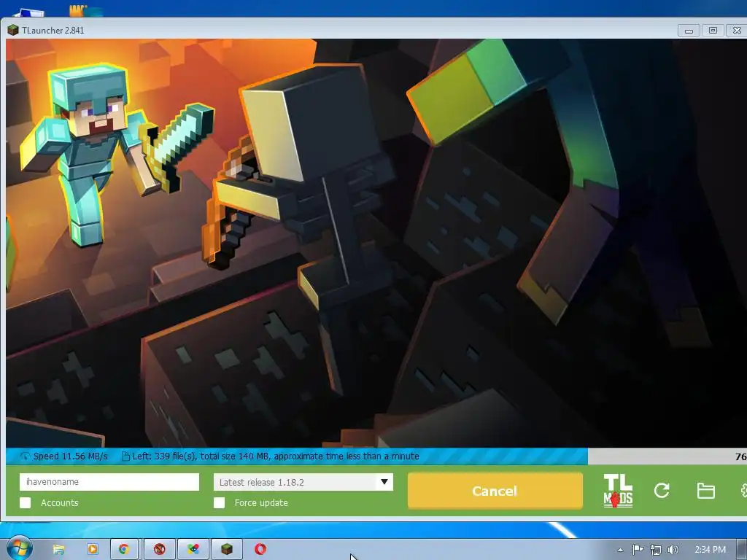
Task: Click the colorful heart-shaped taskbar app icon
Action: (193, 550)
